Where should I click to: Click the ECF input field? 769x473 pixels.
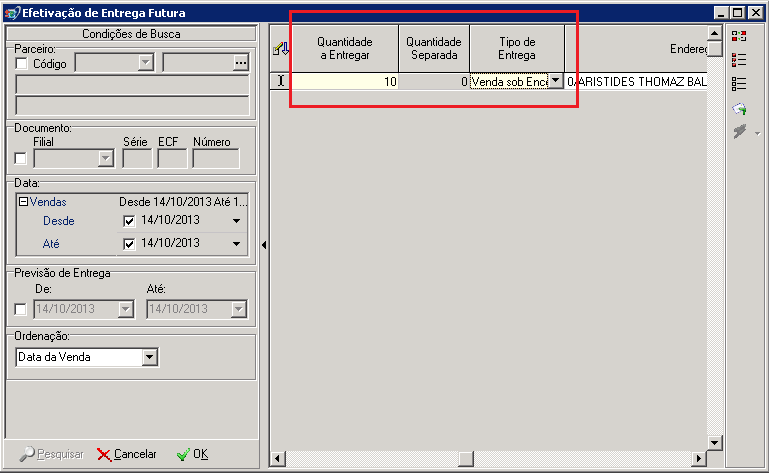click(172, 158)
